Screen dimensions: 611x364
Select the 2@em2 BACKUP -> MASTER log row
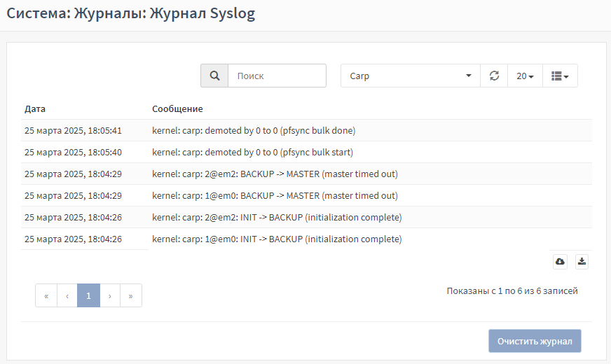[x=306, y=174]
